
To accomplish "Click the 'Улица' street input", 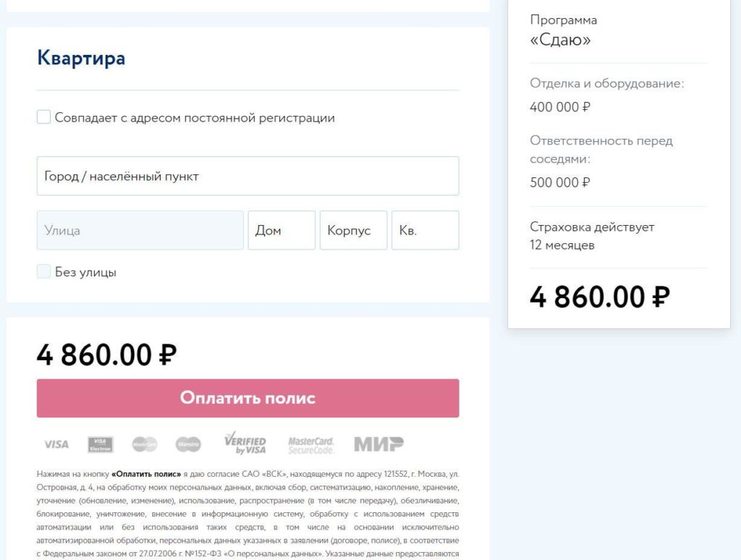I will pyautogui.click(x=140, y=230).
